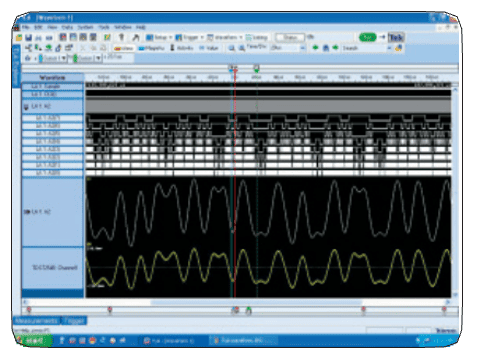The image size is (478, 362).
Task: Select the TDS7254B Channel 1 waveform label
Action: 53,268
